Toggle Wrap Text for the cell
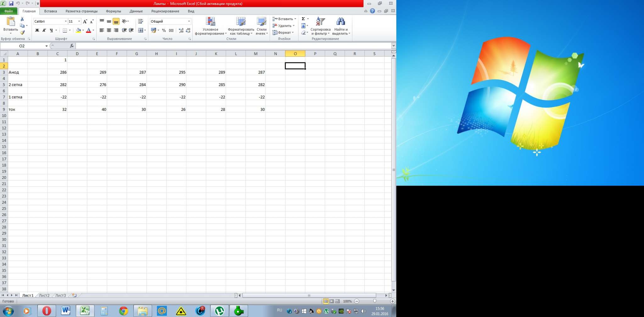This screenshot has height=317, width=644. (x=141, y=21)
